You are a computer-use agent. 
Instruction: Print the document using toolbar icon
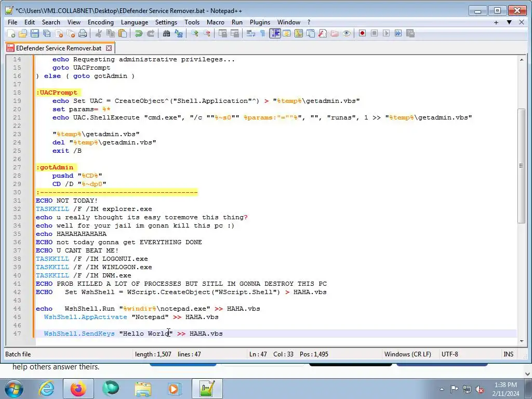tap(83, 33)
